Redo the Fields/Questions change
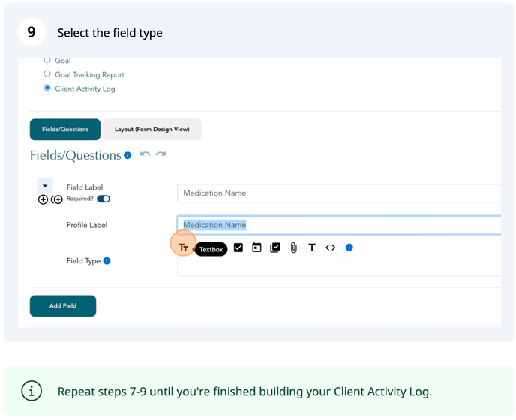Screen dimensions: 516x420 click(x=161, y=154)
